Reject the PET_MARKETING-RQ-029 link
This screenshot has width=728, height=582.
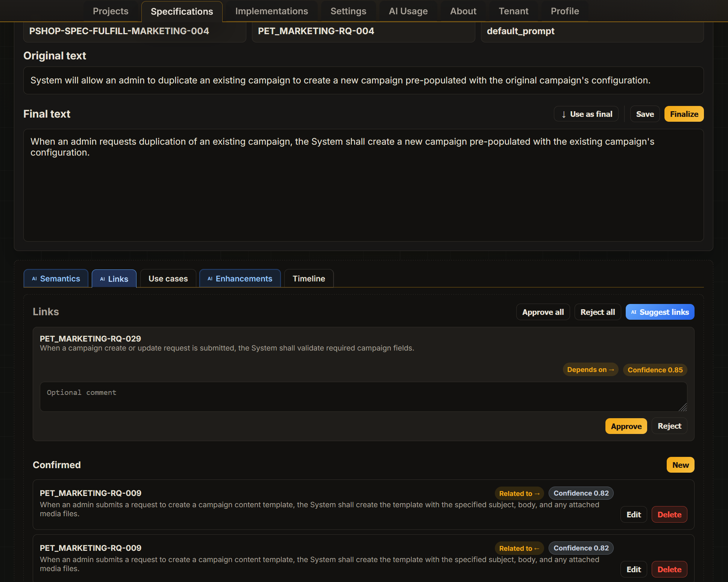click(669, 426)
